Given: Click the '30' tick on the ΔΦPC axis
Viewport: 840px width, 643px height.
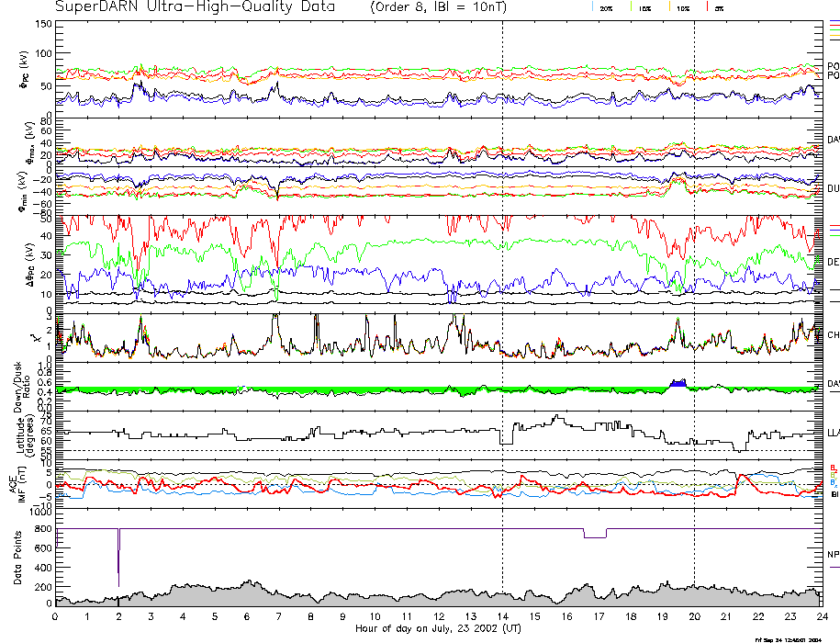Looking at the screenshot, I should coord(46,255).
